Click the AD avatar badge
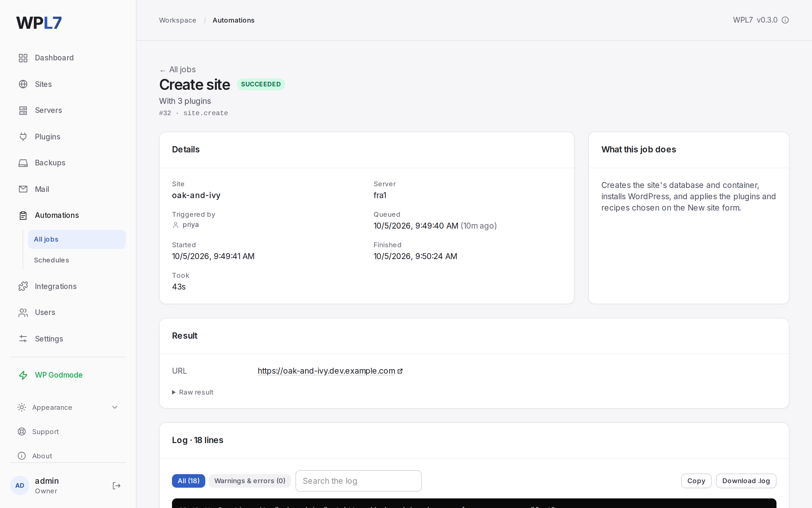812x508 pixels. click(20, 485)
